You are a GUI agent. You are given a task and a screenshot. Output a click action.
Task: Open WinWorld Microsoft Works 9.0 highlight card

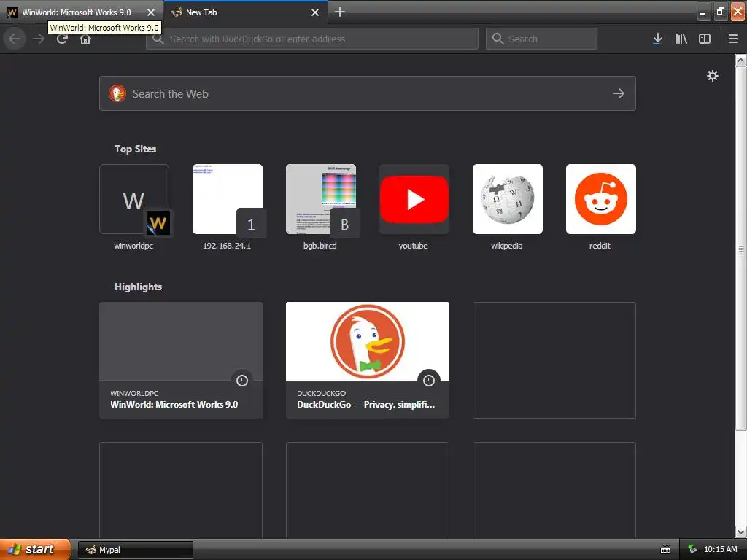pos(181,360)
